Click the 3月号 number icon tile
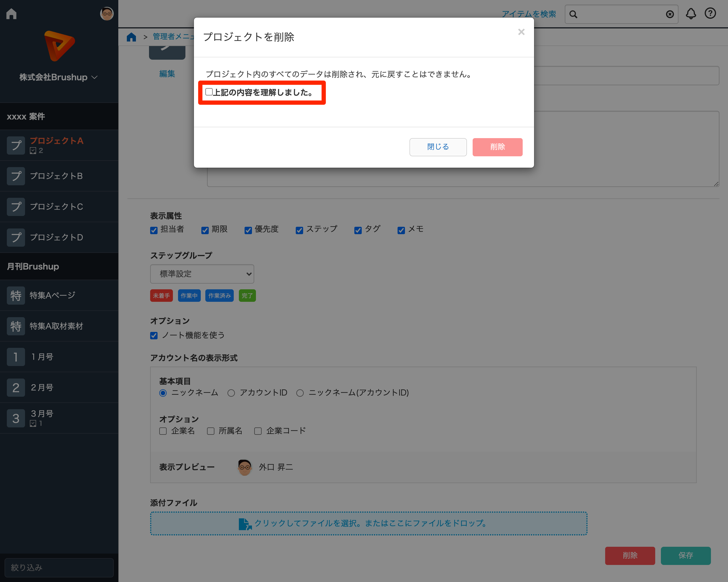Image resolution: width=728 pixels, height=582 pixels. 16,418
